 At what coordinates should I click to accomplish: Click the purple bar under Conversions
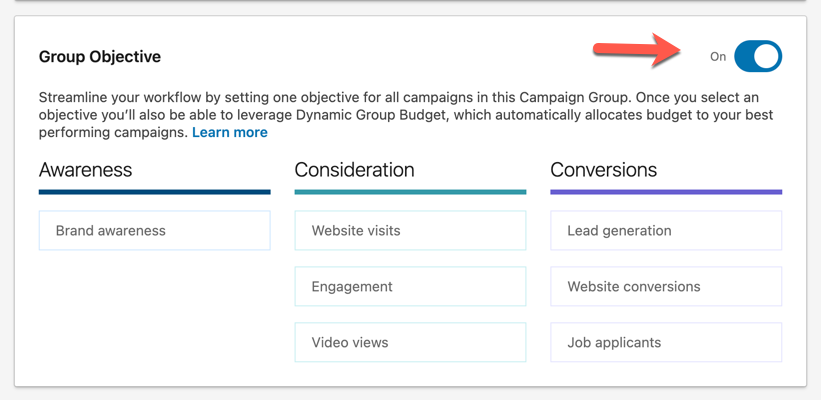click(x=666, y=192)
